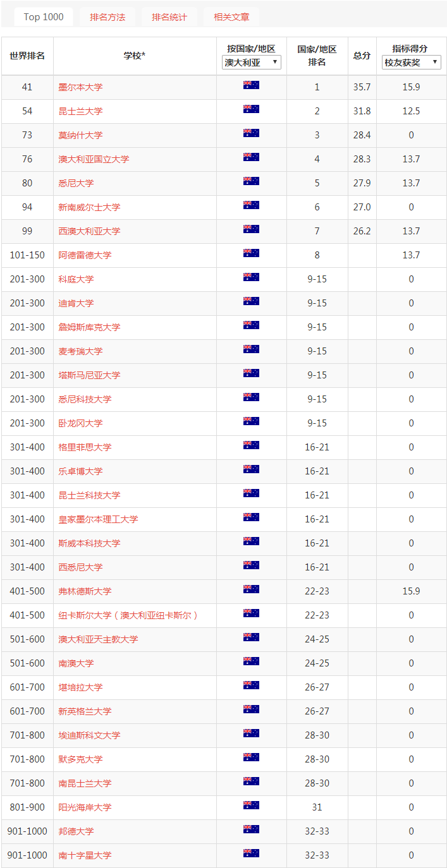
Task: Open the 阿德雷德大学 link
Action: [x=85, y=255]
